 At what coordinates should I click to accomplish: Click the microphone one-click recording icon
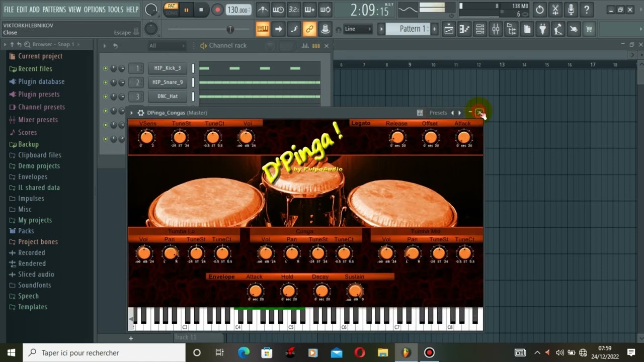(571, 10)
